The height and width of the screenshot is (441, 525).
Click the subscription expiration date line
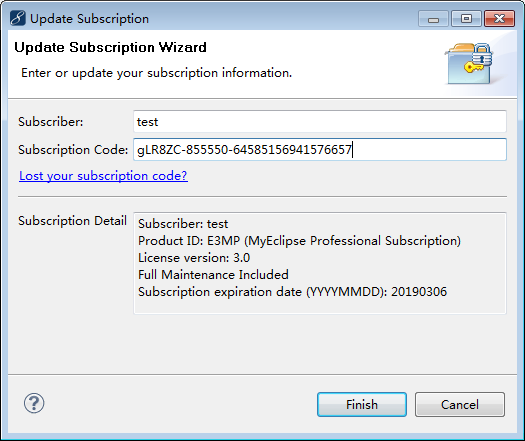click(x=292, y=292)
